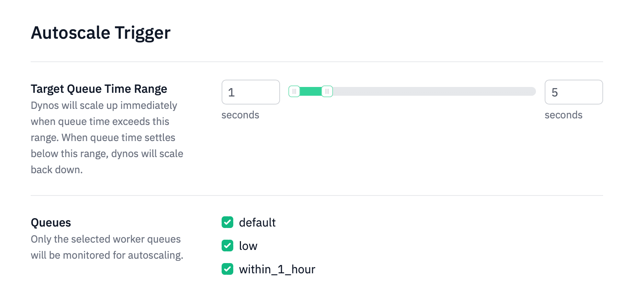Click the "default" queue name text
The height and width of the screenshot is (304, 644).
coord(257,222)
